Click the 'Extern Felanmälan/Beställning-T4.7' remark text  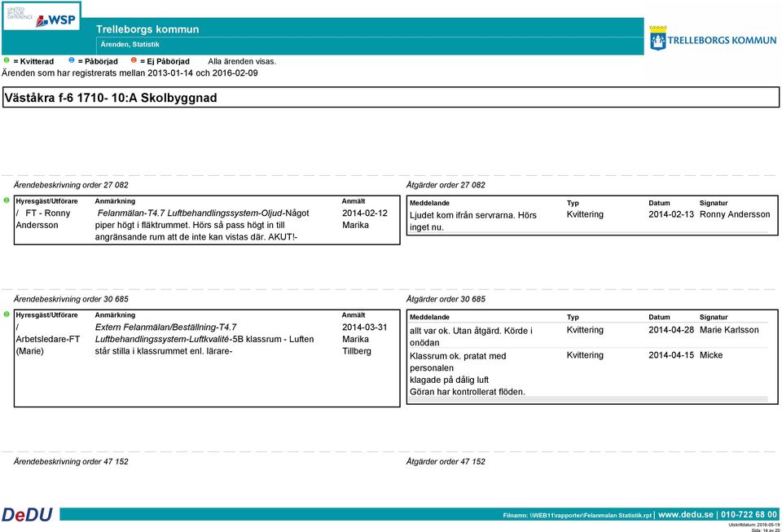tap(165, 327)
